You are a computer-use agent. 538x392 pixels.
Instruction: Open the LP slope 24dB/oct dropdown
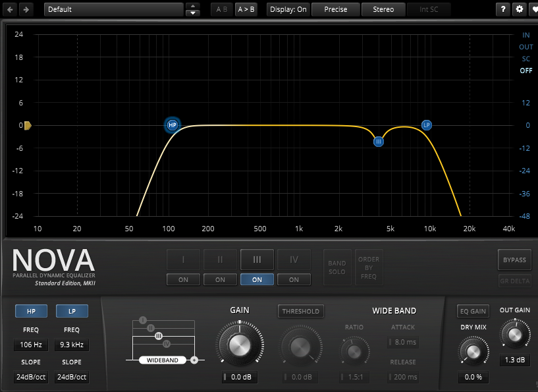point(72,377)
